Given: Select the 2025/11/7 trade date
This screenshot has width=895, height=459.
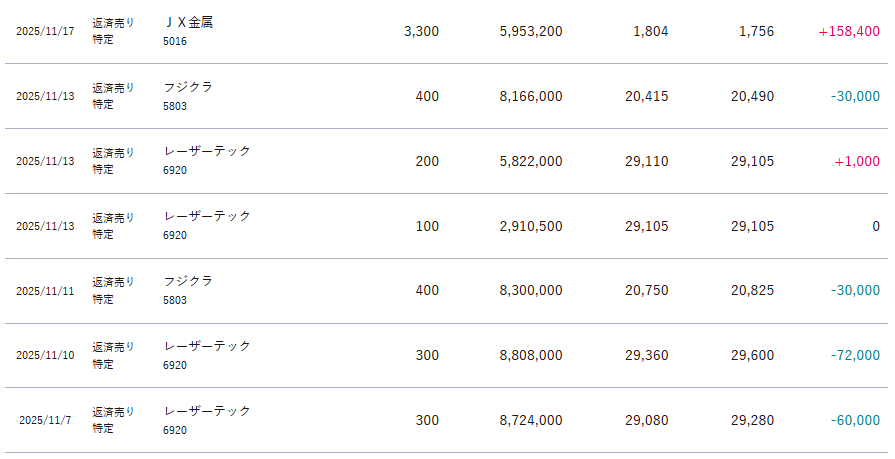Looking at the screenshot, I should (43, 420).
